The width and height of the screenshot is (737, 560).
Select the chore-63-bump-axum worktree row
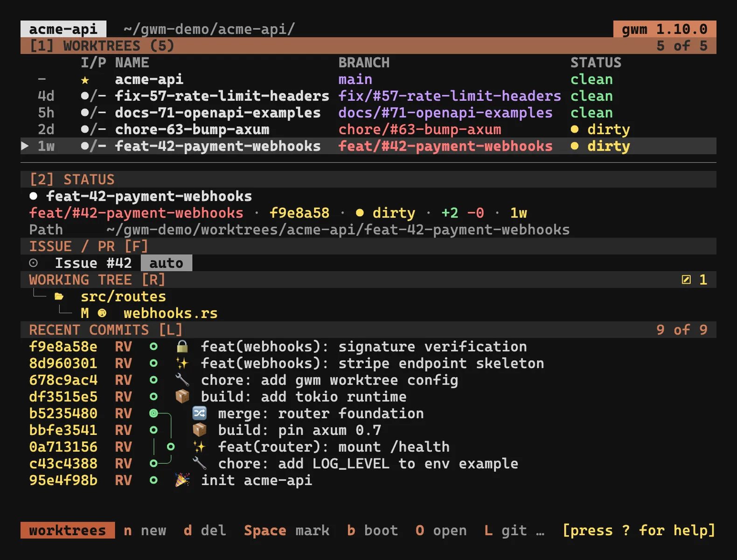tap(368, 129)
